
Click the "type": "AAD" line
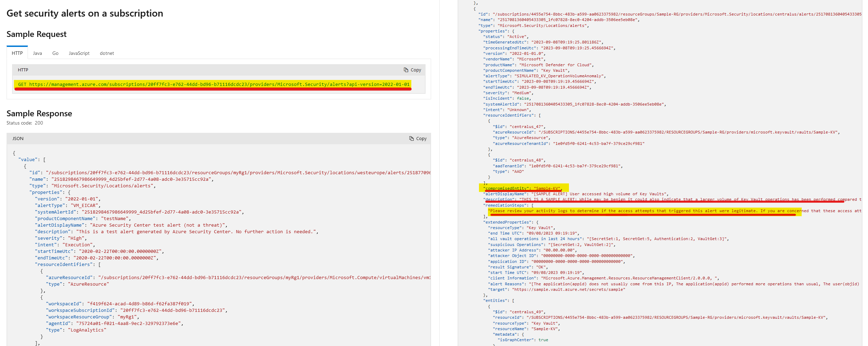tap(508, 171)
